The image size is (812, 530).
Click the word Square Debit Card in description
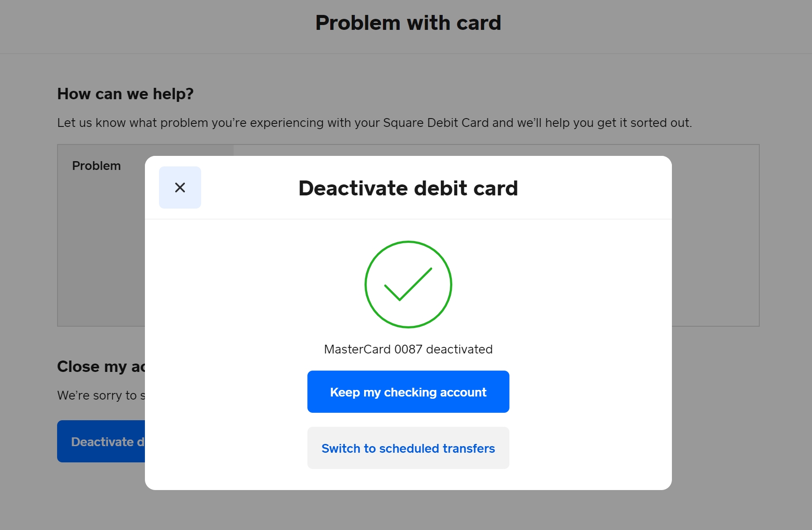pos(436,123)
